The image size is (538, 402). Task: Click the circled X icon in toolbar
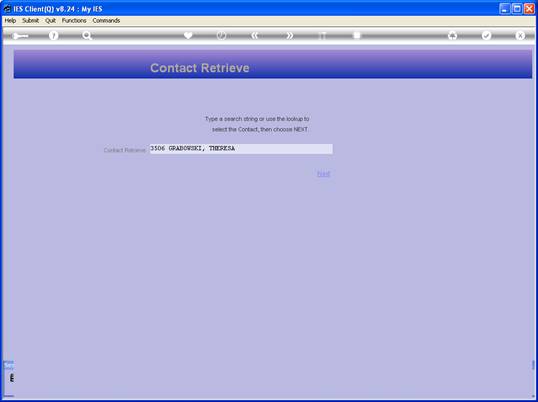click(520, 35)
